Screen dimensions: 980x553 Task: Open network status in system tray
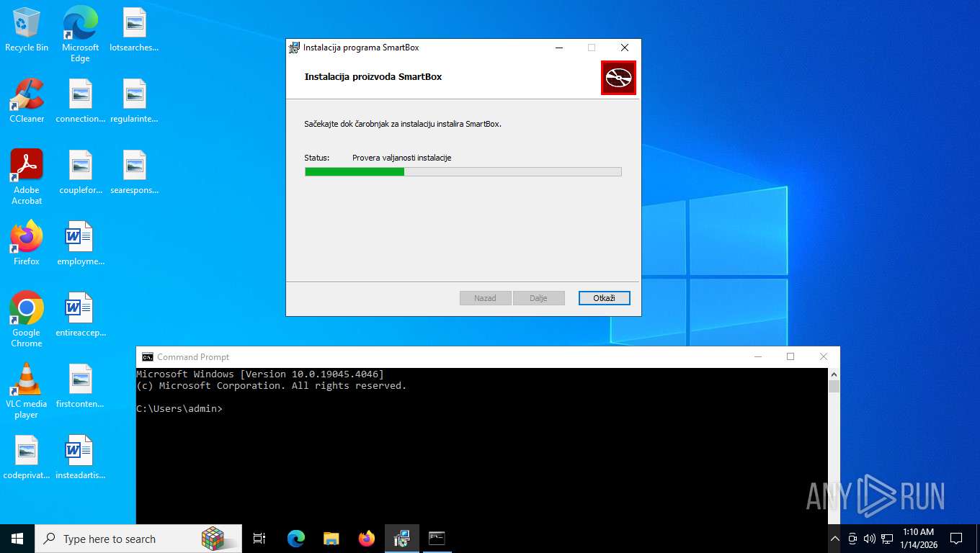tap(887, 539)
